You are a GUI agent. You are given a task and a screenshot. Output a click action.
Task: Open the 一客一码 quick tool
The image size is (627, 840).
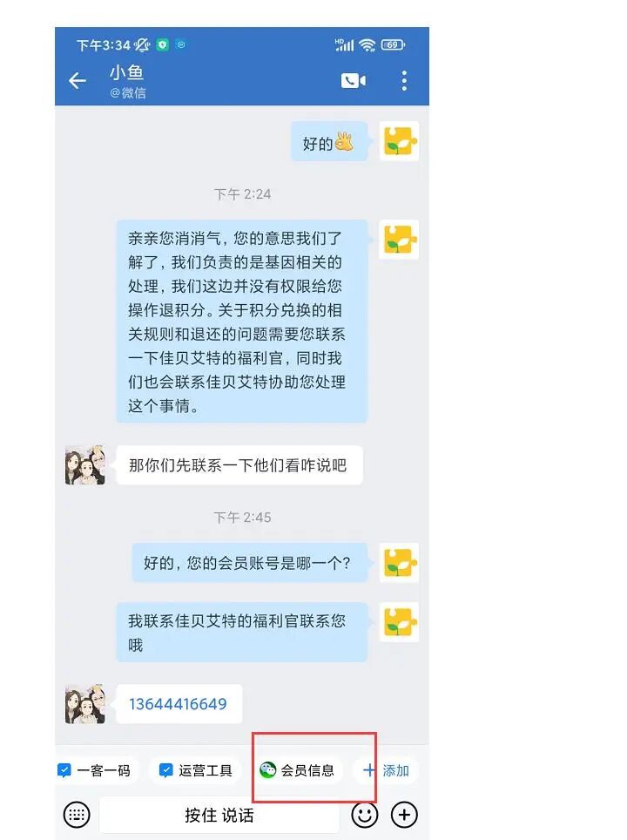click(94, 770)
